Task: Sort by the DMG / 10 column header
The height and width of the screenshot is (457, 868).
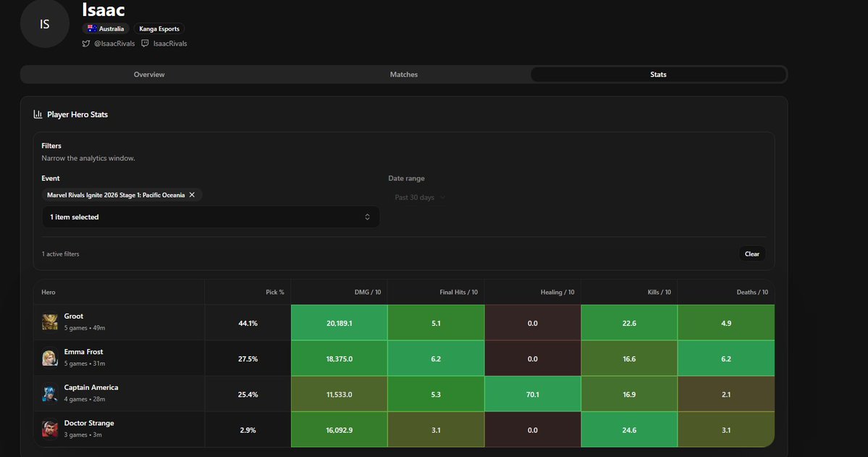Action: click(x=368, y=292)
